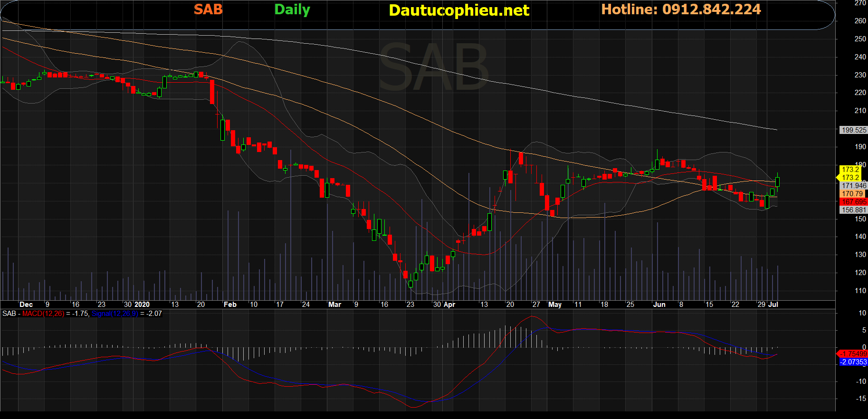Click the Apr month marker
This screenshot has width=868, height=419.
449,305
